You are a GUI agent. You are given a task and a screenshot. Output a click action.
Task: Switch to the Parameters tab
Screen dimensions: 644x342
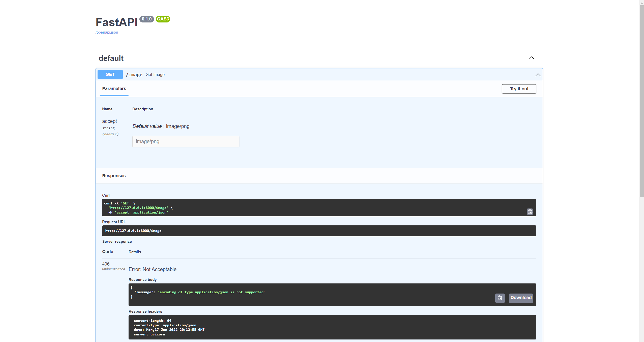114,89
